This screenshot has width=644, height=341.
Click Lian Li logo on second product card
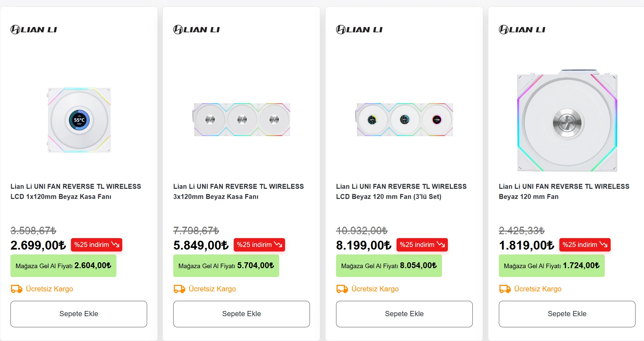[196, 30]
